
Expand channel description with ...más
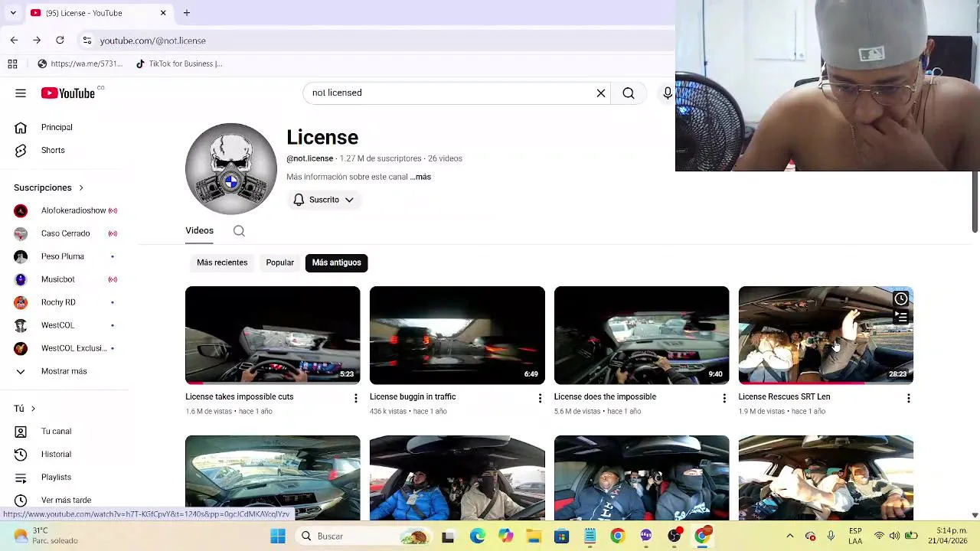tap(420, 177)
